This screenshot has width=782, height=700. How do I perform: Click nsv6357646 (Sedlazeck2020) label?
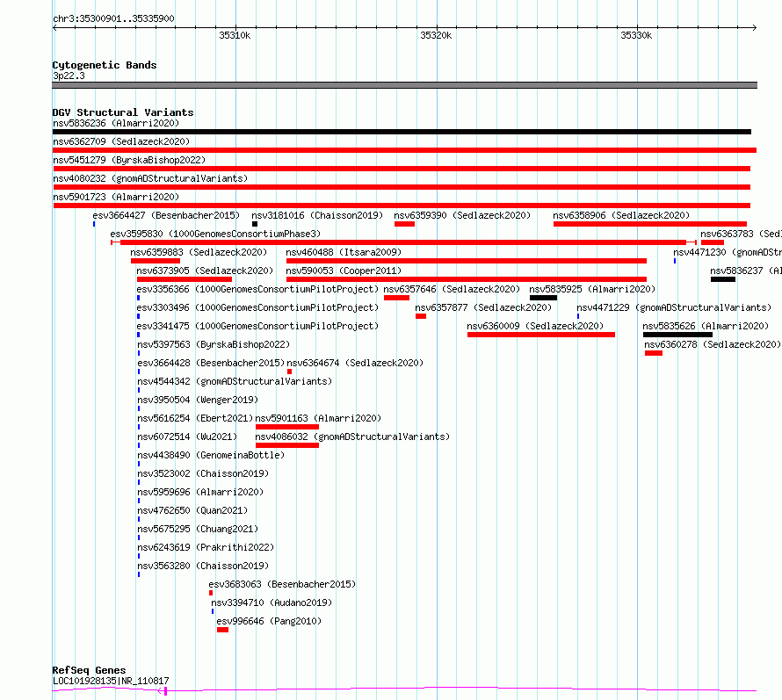pyautogui.click(x=452, y=289)
